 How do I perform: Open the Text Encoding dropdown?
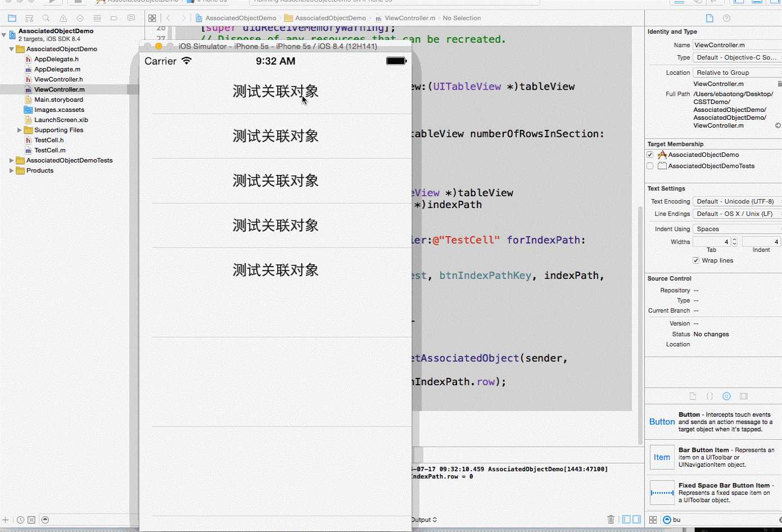[x=737, y=201]
